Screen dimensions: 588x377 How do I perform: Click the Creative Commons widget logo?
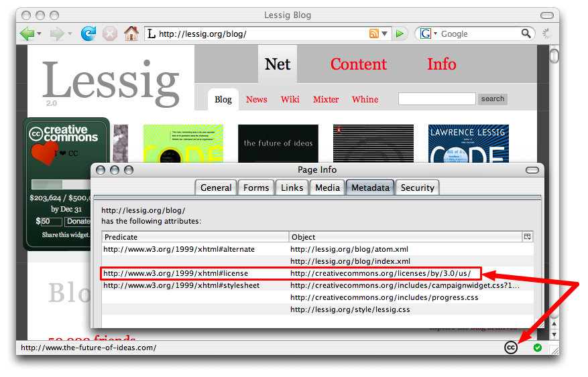click(x=64, y=133)
